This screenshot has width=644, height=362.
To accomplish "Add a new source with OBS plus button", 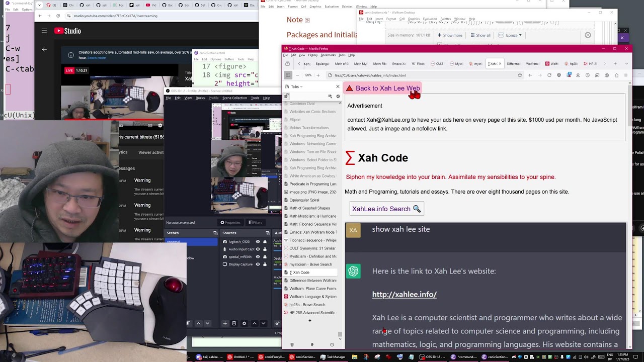I will [x=225, y=323].
